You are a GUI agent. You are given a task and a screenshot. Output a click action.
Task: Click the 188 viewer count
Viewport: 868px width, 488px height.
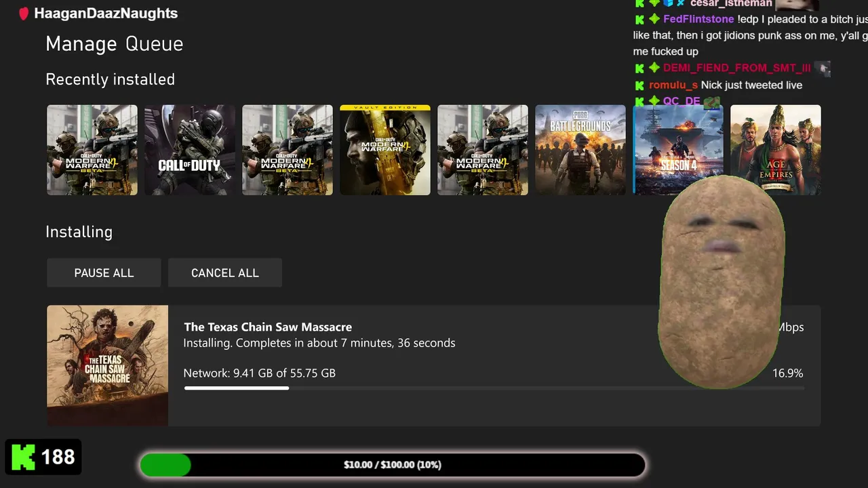(58, 457)
